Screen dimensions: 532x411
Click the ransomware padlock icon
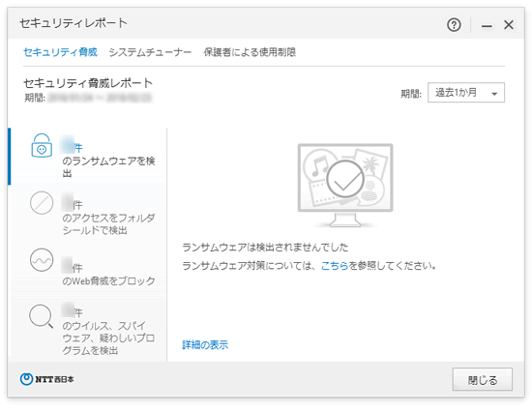pyautogui.click(x=42, y=145)
